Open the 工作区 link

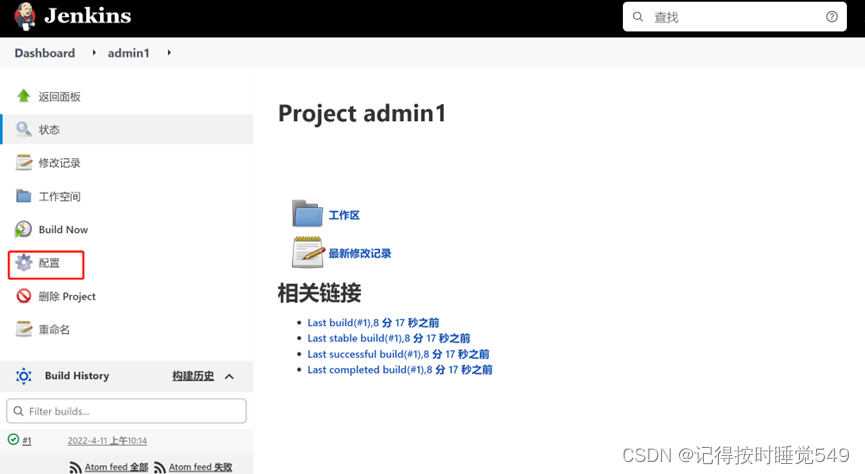point(344,215)
